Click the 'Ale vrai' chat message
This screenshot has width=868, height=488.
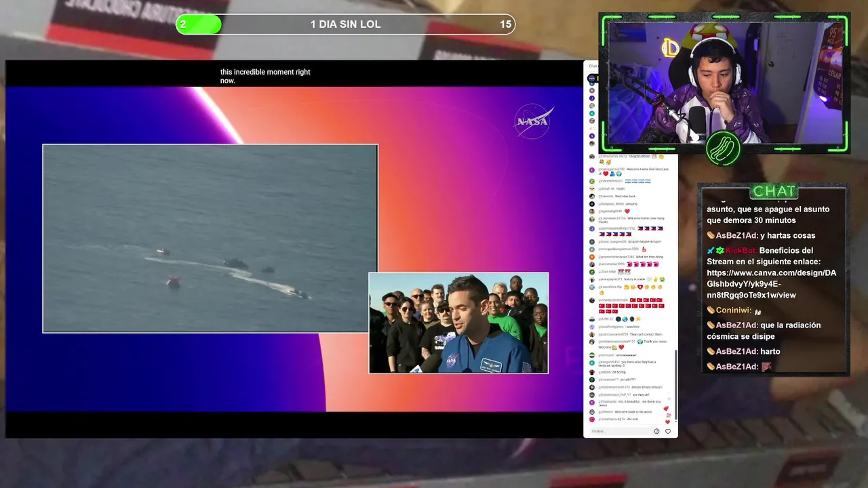coord(633,419)
